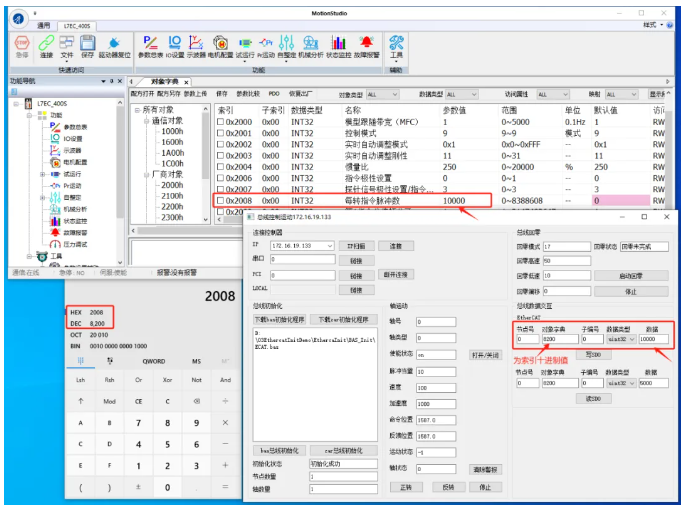Open the 自整定 auto-tuning icon
The image size is (685, 510).
(x=286, y=43)
